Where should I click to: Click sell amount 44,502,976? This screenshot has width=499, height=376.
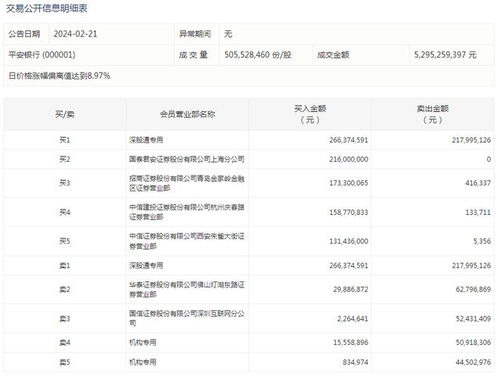pos(473,362)
